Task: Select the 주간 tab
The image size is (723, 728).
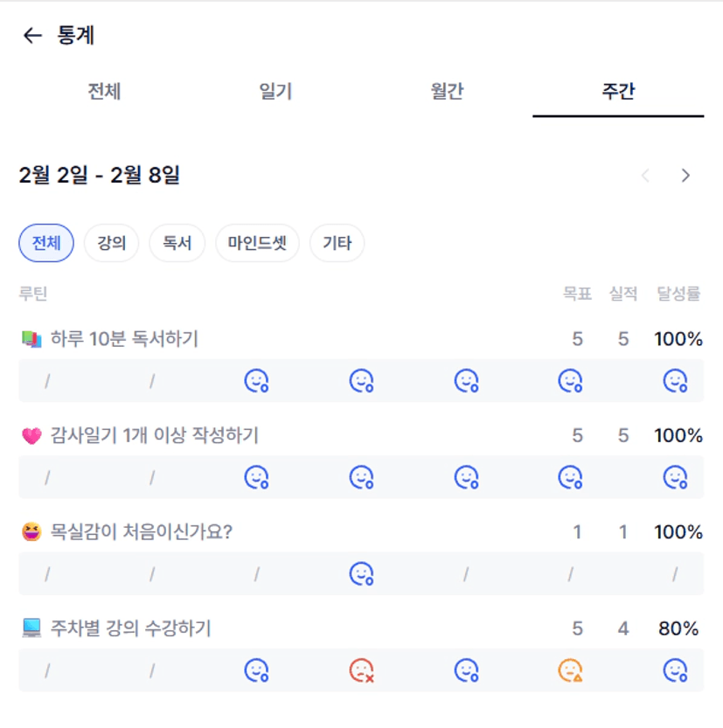Action: (x=618, y=91)
